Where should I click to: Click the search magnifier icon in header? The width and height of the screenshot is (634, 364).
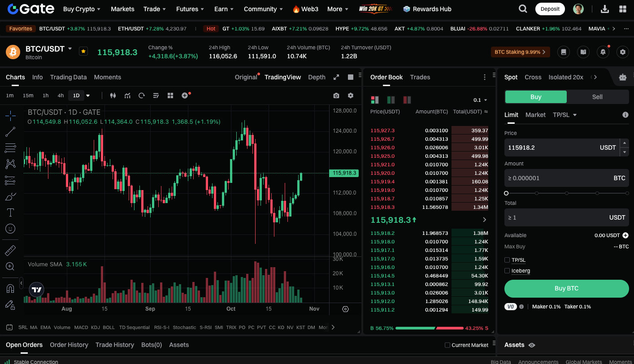[523, 9]
